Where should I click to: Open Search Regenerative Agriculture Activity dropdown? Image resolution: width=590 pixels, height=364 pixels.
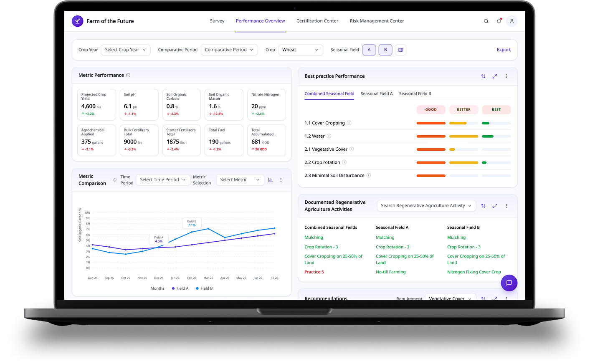coord(426,206)
